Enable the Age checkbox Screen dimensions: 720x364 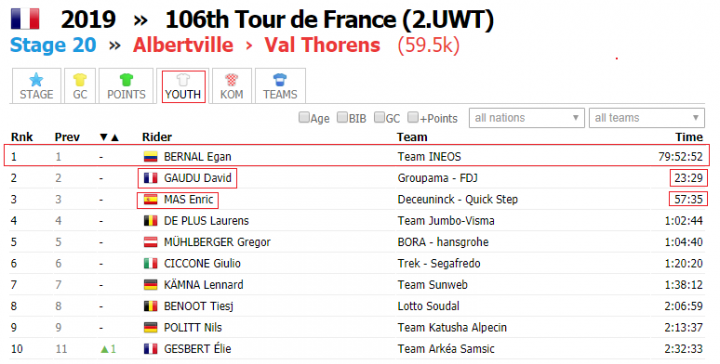point(304,118)
